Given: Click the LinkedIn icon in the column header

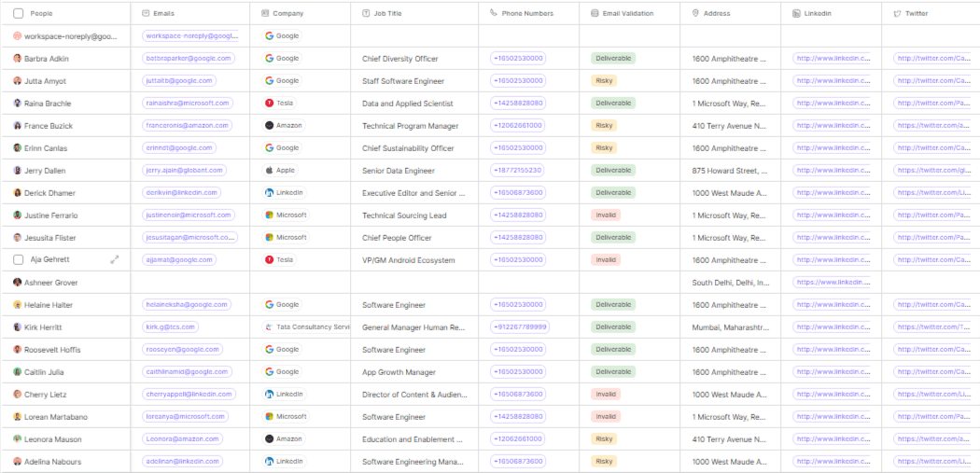Looking at the screenshot, I should click(x=796, y=14).
